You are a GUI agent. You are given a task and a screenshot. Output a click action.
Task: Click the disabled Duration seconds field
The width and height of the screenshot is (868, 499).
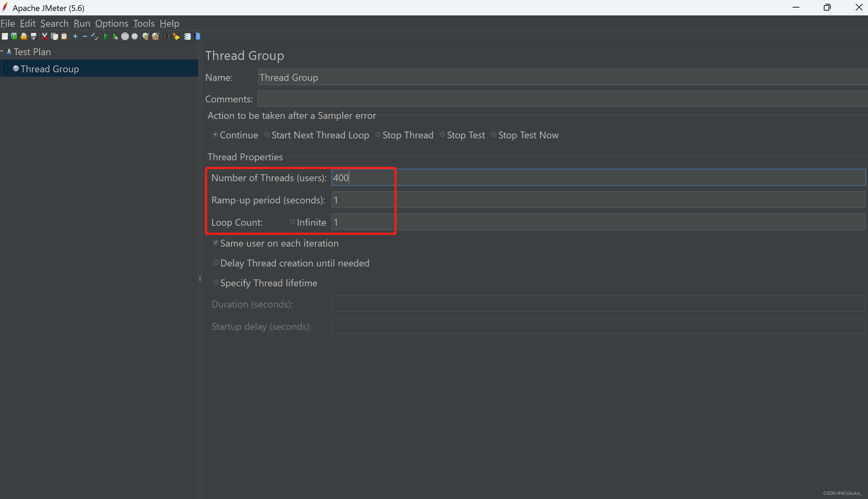[599, 304]
